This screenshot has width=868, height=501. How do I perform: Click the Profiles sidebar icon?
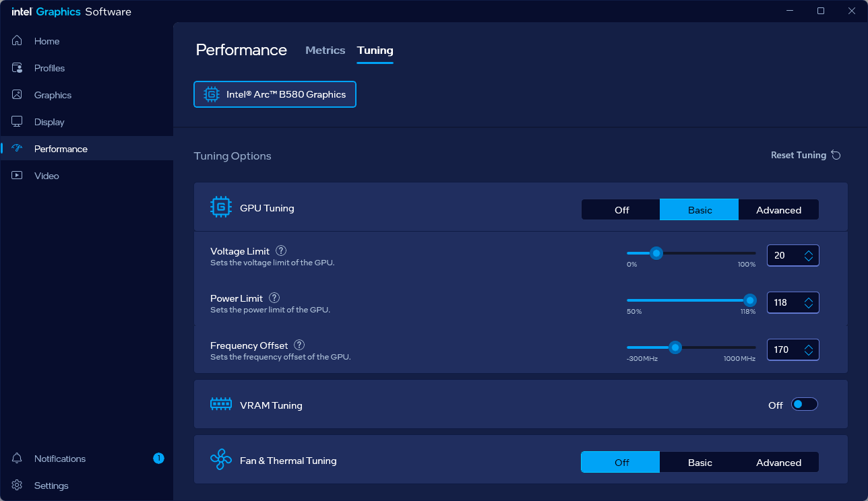(x=18, y=68)
